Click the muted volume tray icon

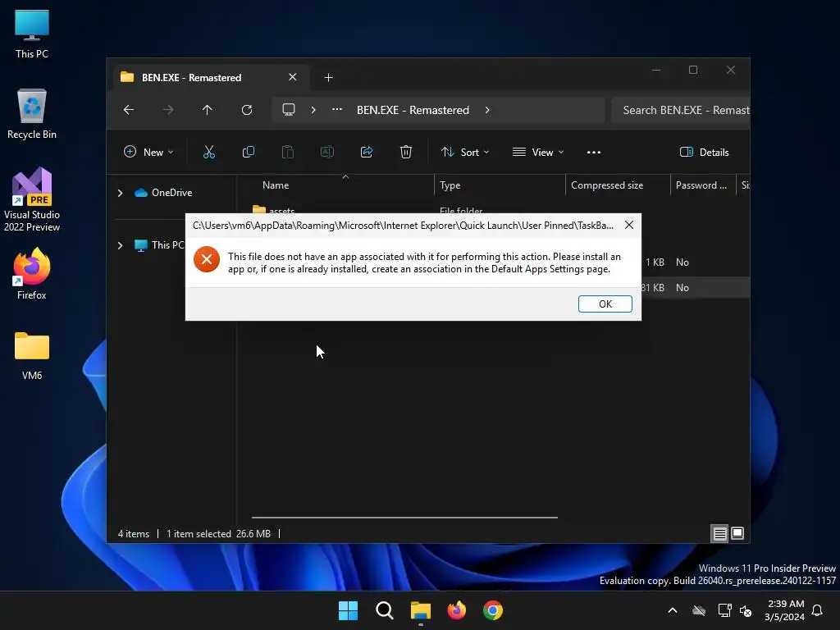(x=745, y=610)
